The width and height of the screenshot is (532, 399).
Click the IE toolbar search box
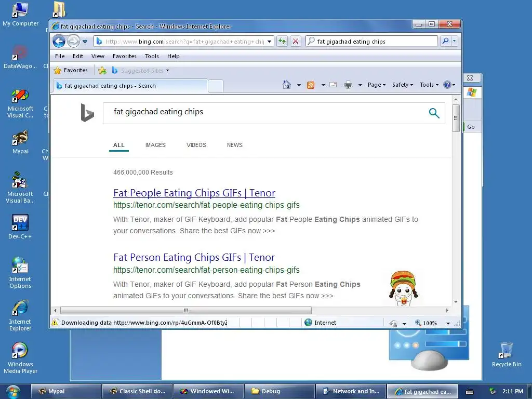pos(371,42)
